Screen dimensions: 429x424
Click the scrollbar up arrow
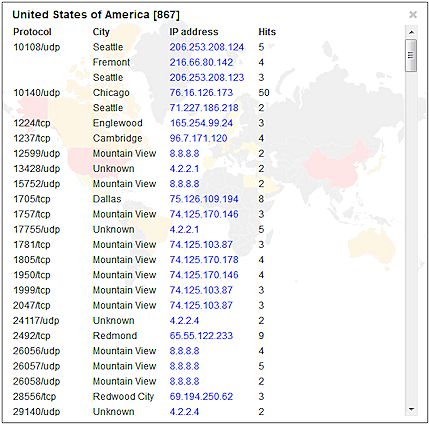tap(411, 32)
